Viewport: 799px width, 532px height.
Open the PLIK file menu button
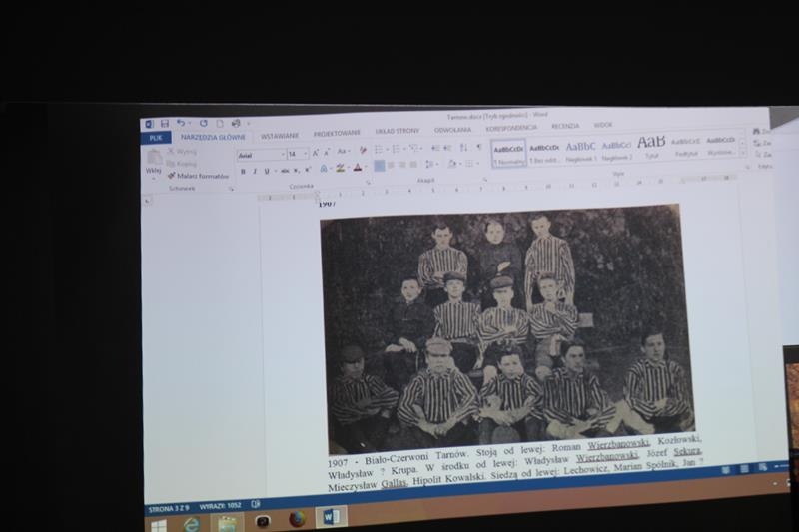click(155, 138)
